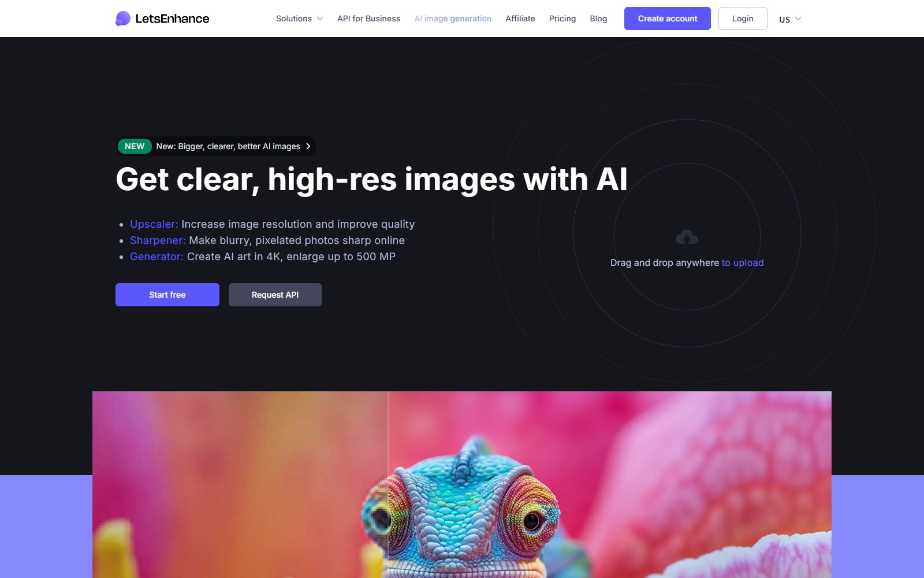Click the arrow after the Bigger, clearer announcement
This screenshot has height=578, width=924.
click(308, 146)
